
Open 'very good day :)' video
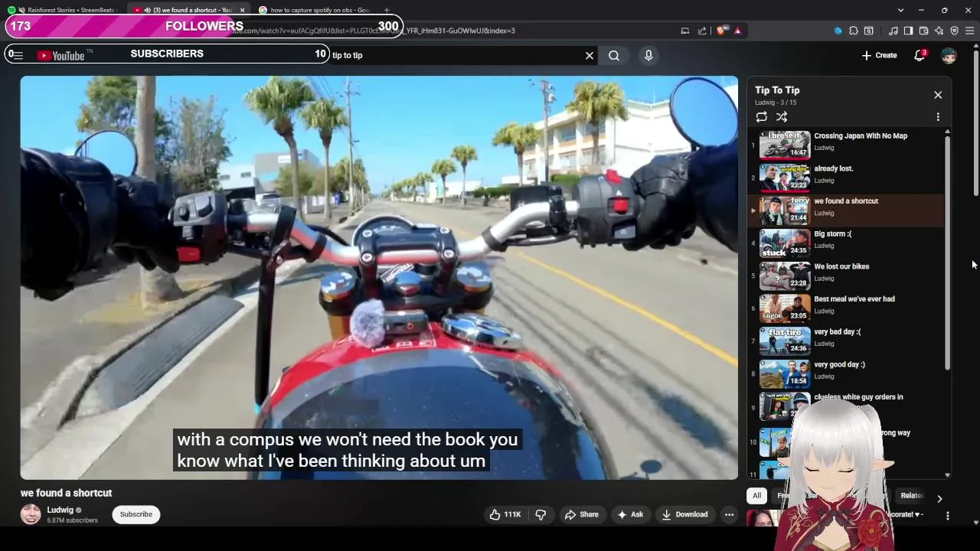845,373
